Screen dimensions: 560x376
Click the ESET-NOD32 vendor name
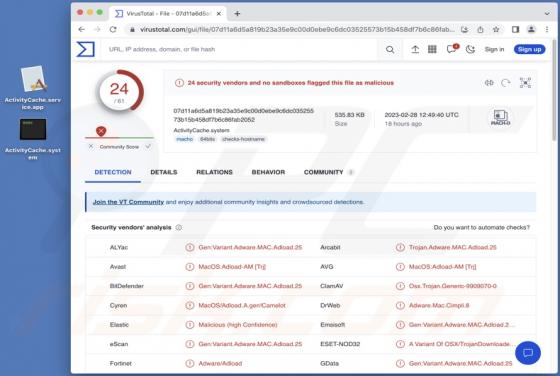340,344
